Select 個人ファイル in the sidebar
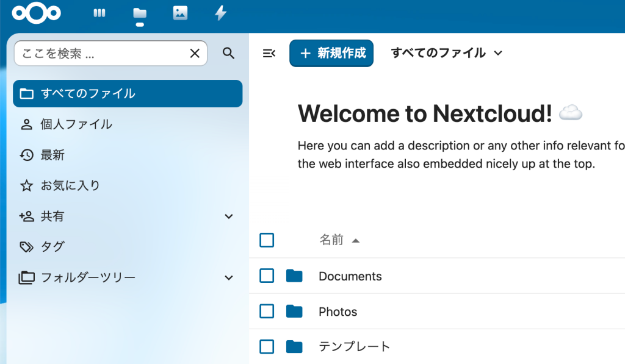This screenshot has width=625, height=364. click(x=76, y=124)
